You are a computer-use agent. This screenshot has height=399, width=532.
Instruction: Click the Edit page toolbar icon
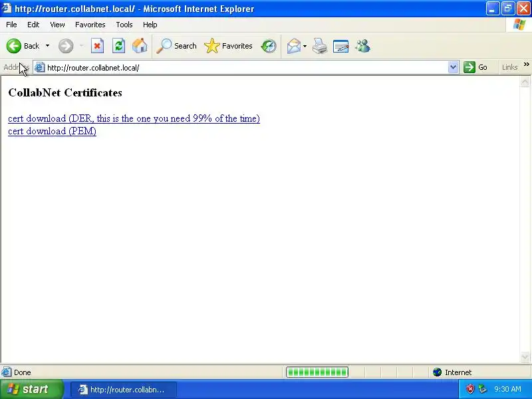tap(341, 46)
